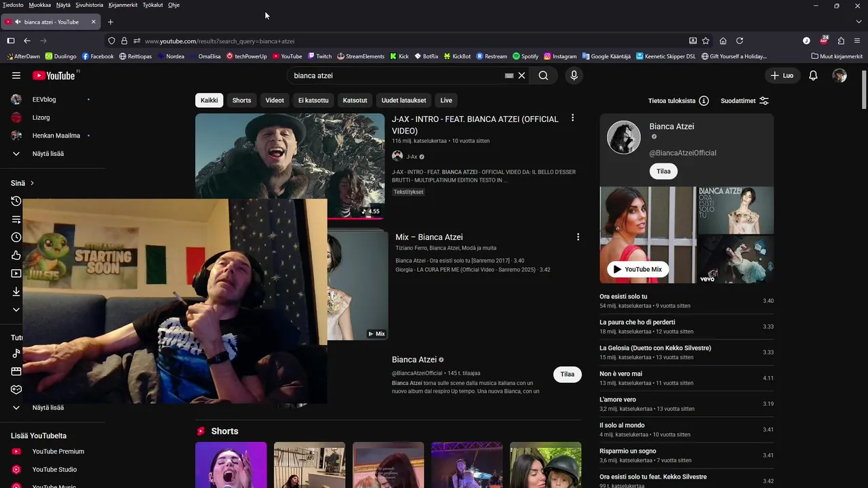Open the browser extensions icon

pyautogui.click(x=841, y=41)
